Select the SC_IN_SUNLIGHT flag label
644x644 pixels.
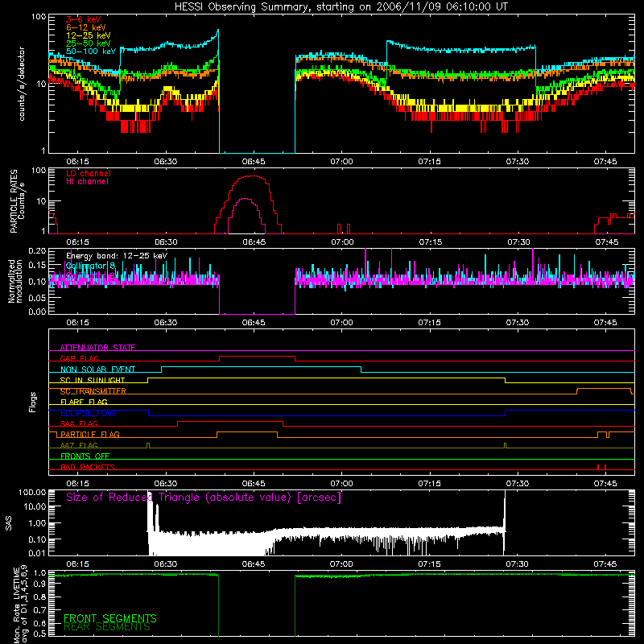coord(93,380)
